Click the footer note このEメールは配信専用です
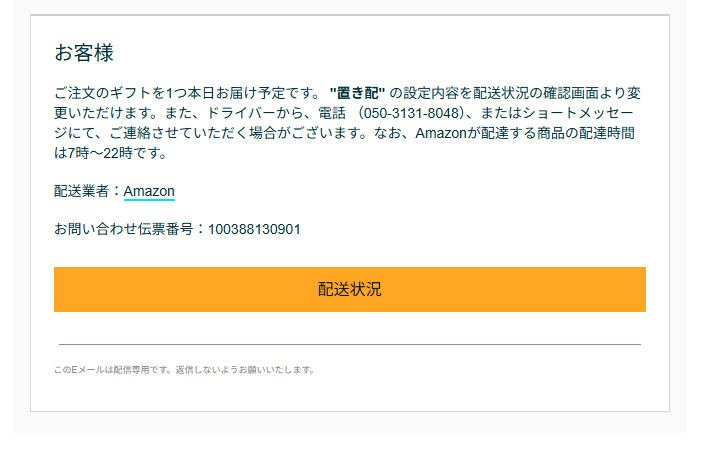This screenshot has width=702, height=451. [112, 370]
